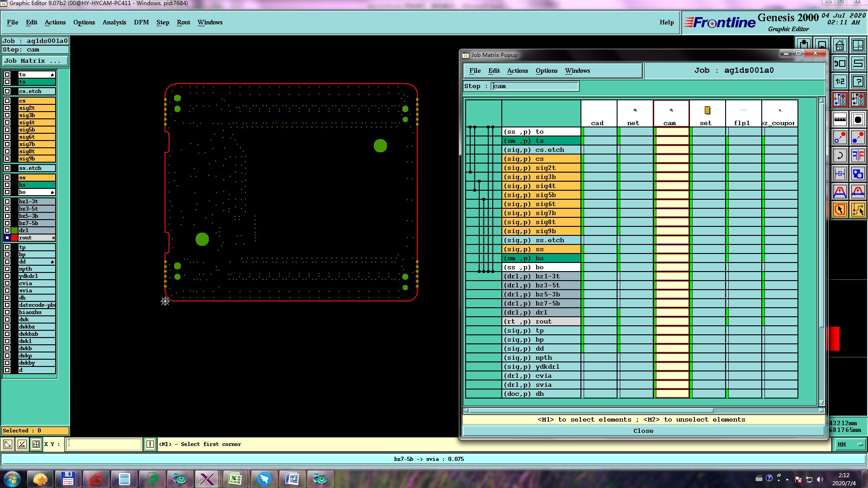Click scroll down arrow in Job Matrix popup

pyautogui.click(x=821, y=403)
